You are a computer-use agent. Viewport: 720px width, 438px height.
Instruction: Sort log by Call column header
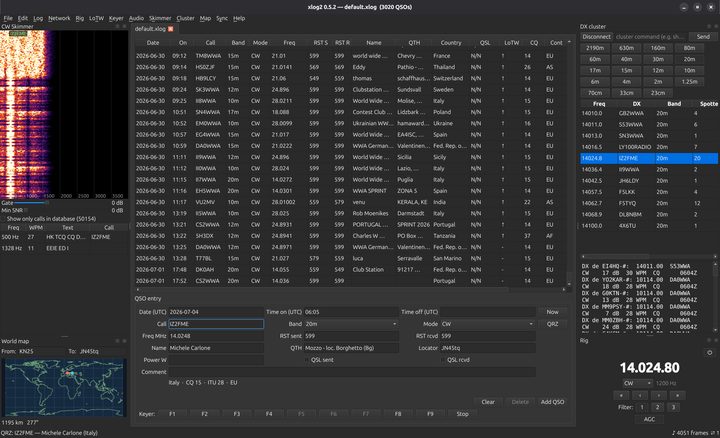(210, 43)
